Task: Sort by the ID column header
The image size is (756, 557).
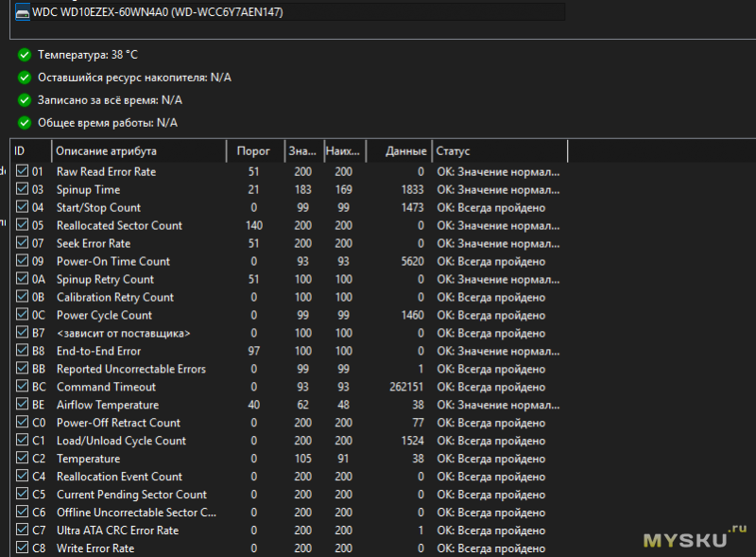Action: pyautogui.click(x=30, y=151)
